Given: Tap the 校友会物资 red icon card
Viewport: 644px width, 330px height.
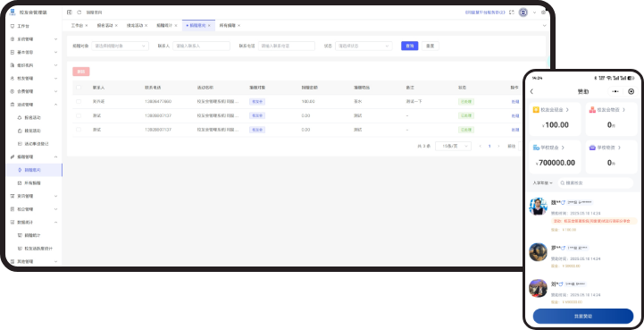Looking at the screenshot, I should [x=592, y=110].
